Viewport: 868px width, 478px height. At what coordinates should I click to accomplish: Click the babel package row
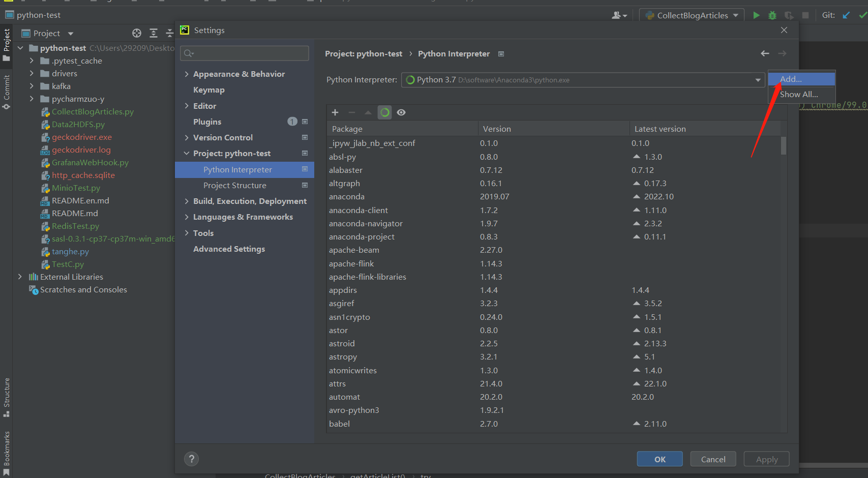point(554,424)
